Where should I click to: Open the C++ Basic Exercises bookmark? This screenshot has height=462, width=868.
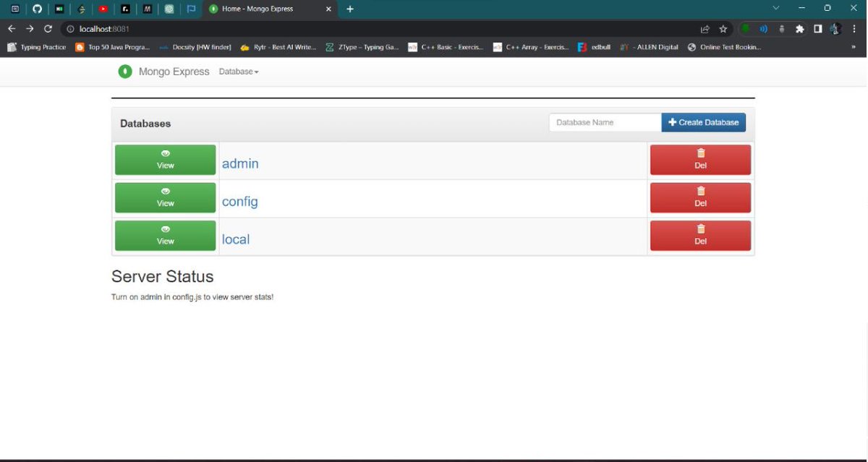[x=446, y=47]
